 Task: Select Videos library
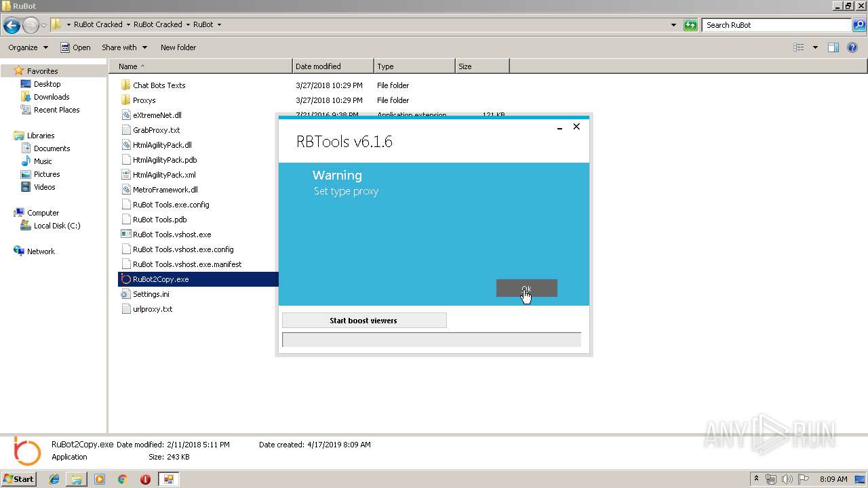pyautogui.click(x=44, y=187)
